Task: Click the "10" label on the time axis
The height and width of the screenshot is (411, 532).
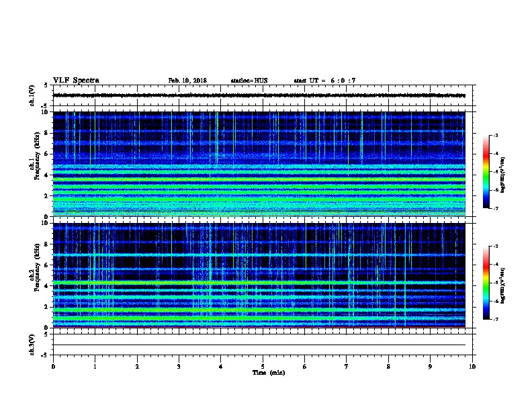Action: tap(472, 367)
